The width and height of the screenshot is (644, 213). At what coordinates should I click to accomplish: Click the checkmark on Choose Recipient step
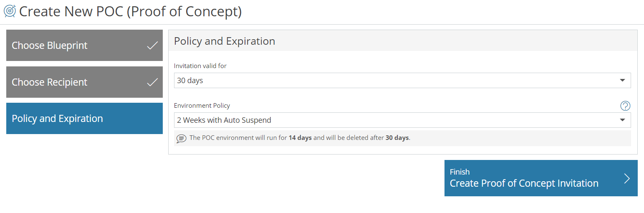pyautogui.click(x=153, y=82)
